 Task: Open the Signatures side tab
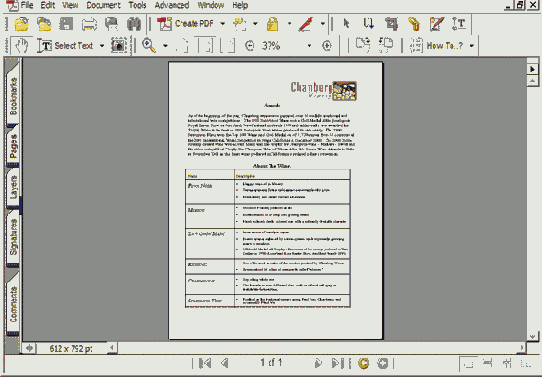point(13,237)
